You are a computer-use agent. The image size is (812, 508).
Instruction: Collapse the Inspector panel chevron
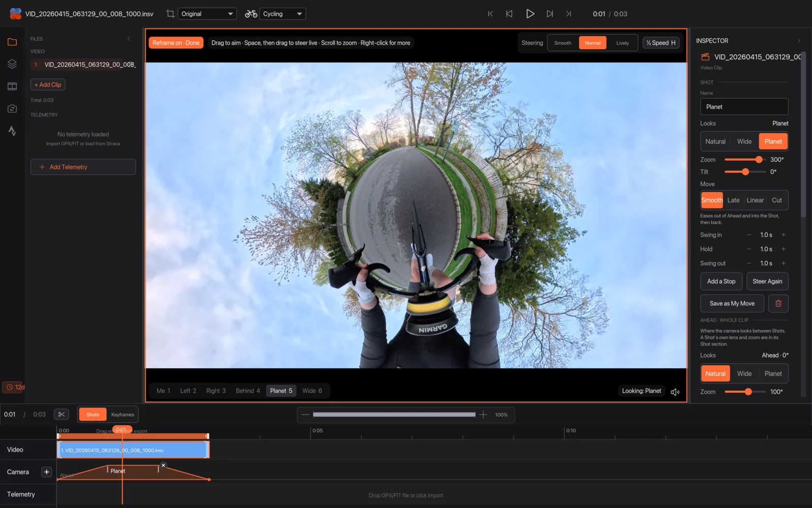tap(799, 41)
